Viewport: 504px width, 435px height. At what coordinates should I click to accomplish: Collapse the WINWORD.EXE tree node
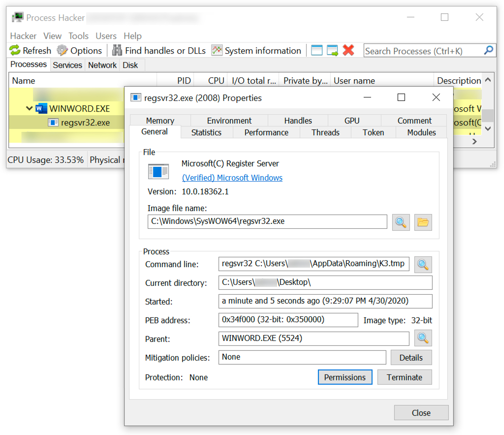click(x=29, y=108)
